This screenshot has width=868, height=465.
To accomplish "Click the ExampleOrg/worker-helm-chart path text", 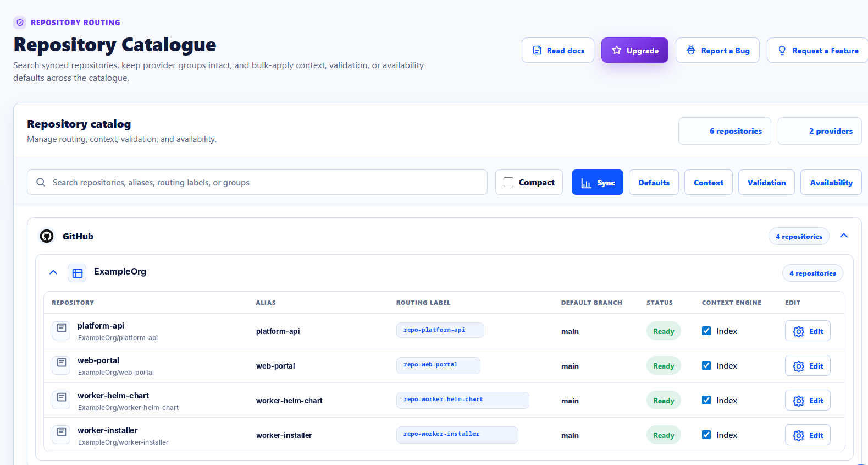I will click(x=128, y=408).
